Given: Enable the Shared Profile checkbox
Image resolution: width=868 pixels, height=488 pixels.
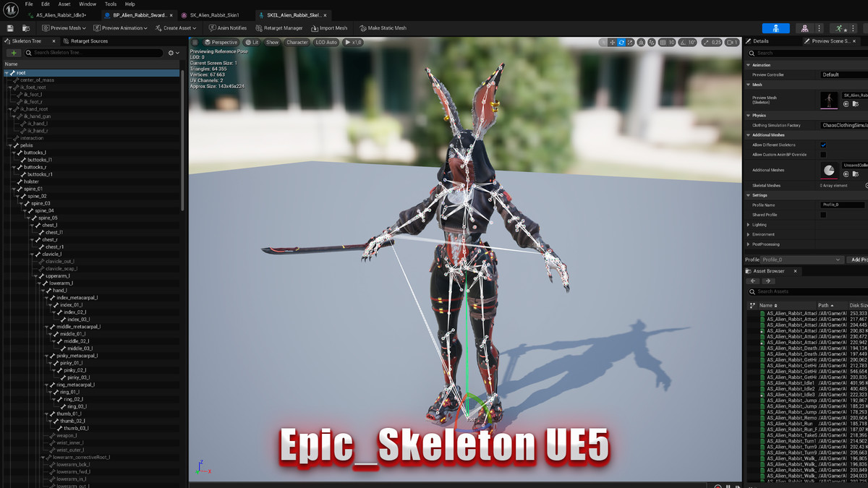Looking at the screenshot, I should pyautogui.click(x=823, y=215).
